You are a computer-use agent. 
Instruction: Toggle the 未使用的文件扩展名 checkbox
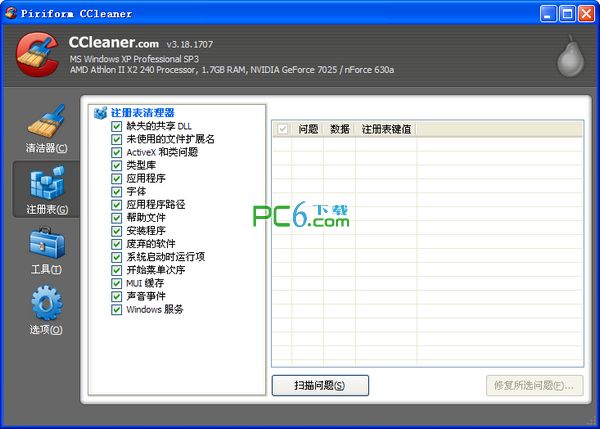116,139
